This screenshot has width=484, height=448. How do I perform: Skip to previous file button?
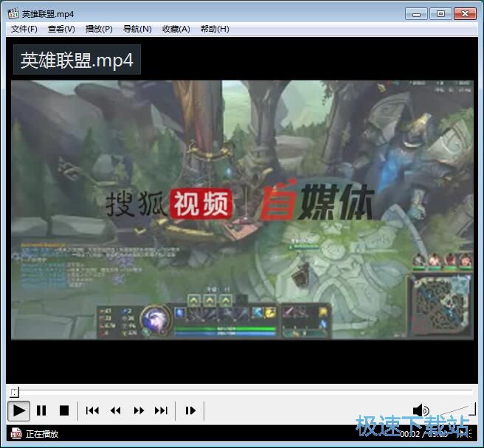[x=92, y=410]
